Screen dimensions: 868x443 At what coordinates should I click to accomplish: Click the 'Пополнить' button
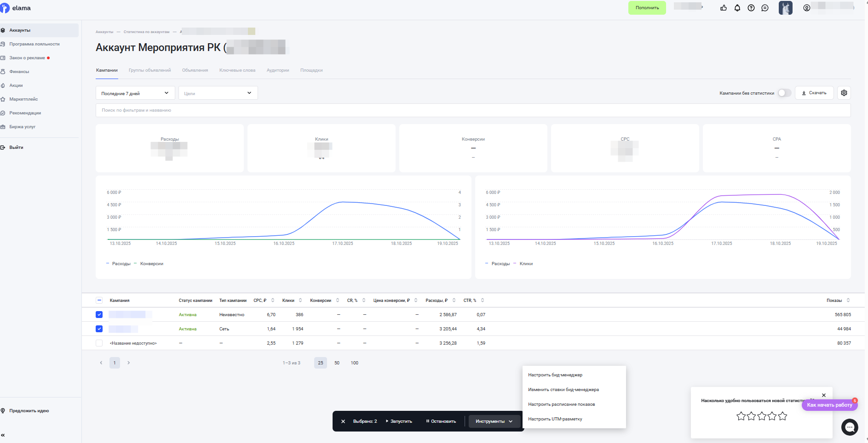coord(647,8)
